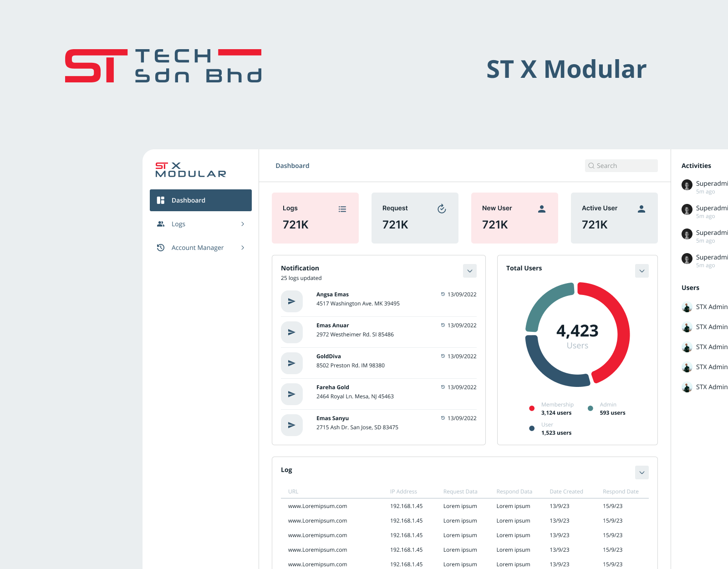The width and height of the screenshot is (728, 569).
Task: Click send icon beside GoldDiva
Action: [x=292, y=363]
